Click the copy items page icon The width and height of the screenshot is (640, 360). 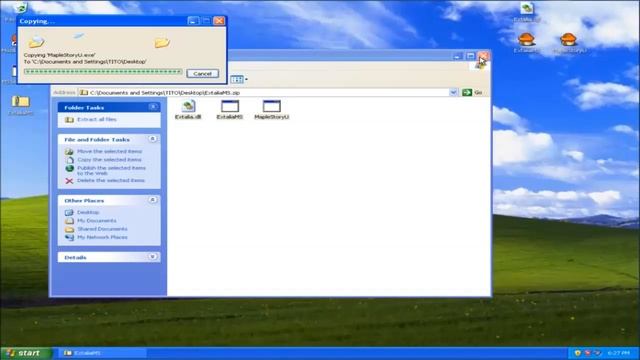69,160
